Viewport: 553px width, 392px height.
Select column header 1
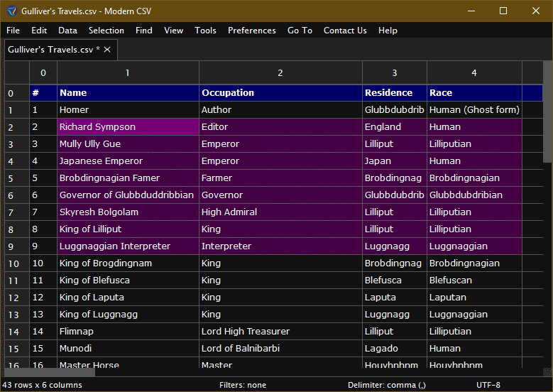[x=128, y=72]
